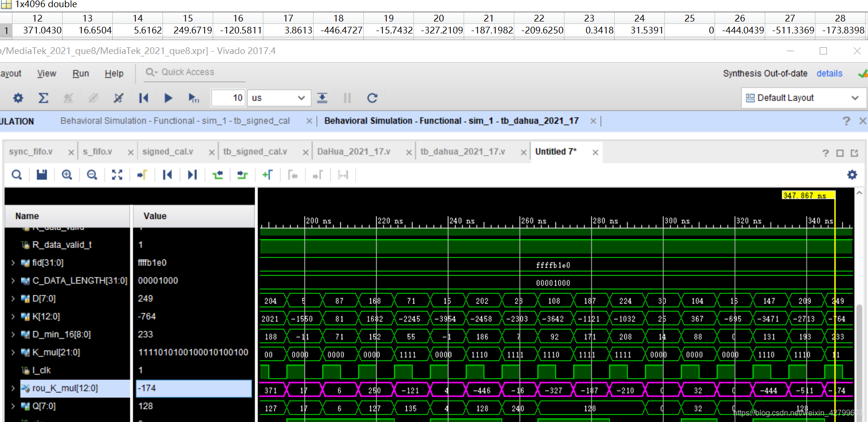Viewport: 868px width, 422px height.
Task: Expand the K[12:0] signal
Action: click(x=13, y=316)
